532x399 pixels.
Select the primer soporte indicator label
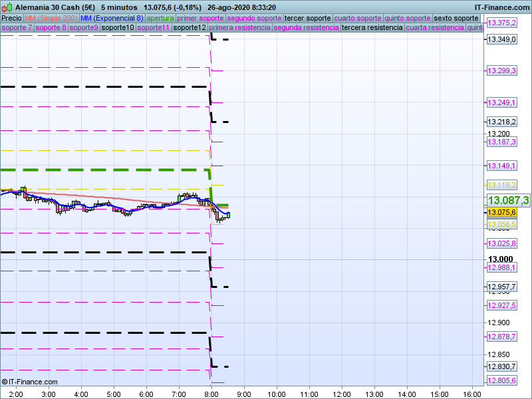coord(200,18)
